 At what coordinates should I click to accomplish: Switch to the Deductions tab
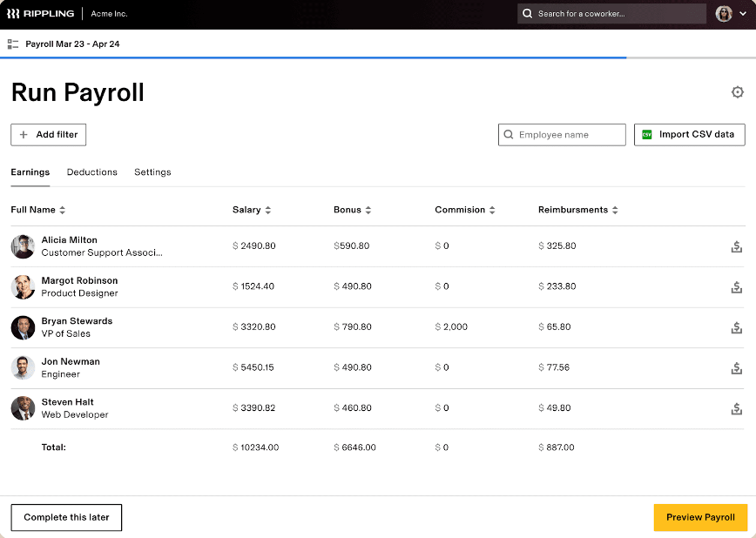click(92, 172)
